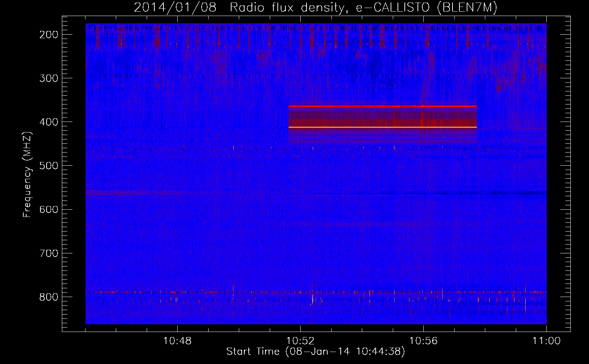Viewport: 589px width, 364px height.
Task: Select the 300 frequency tick label
Action: pyautogui.click(x=49, y=78)
